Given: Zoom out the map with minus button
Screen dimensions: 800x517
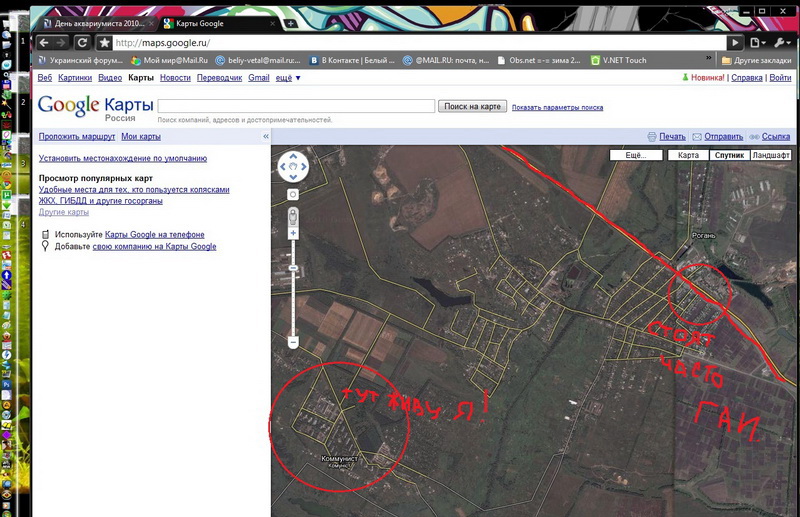Looking at the screenshot, I should click(293, 342).
